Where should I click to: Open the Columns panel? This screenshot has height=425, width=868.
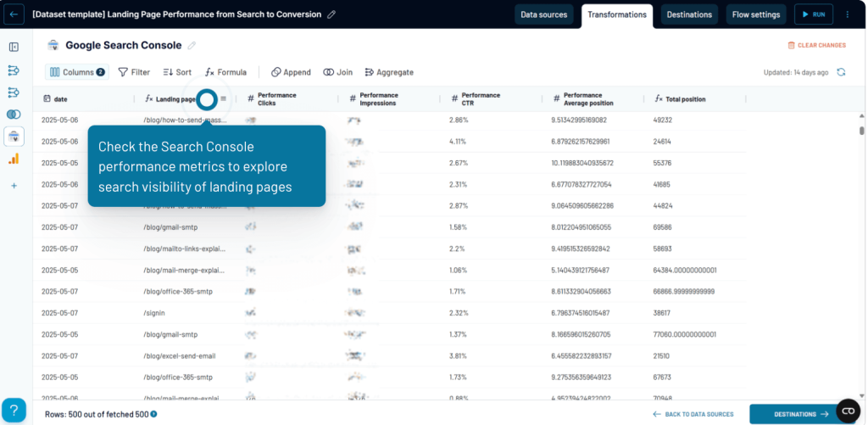[x=77, y=72]
